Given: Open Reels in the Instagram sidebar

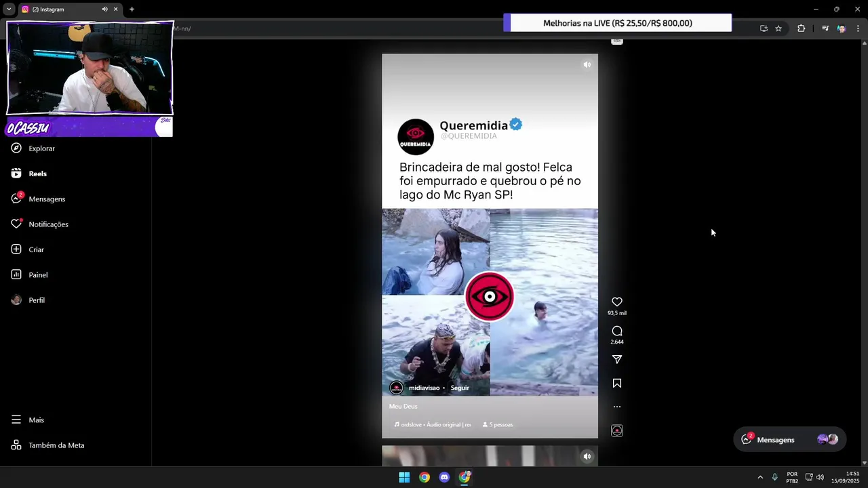Looking at the screenshot, I should 28,174.
